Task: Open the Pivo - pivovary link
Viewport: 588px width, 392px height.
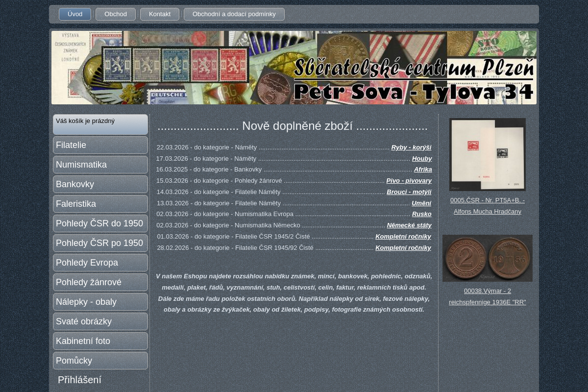Action: tap(409, 180)
